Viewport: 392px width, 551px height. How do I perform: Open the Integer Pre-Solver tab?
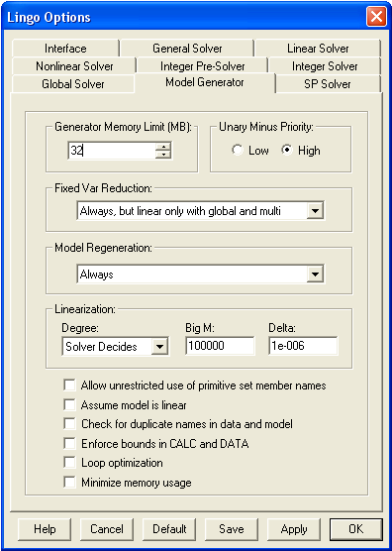203,66
